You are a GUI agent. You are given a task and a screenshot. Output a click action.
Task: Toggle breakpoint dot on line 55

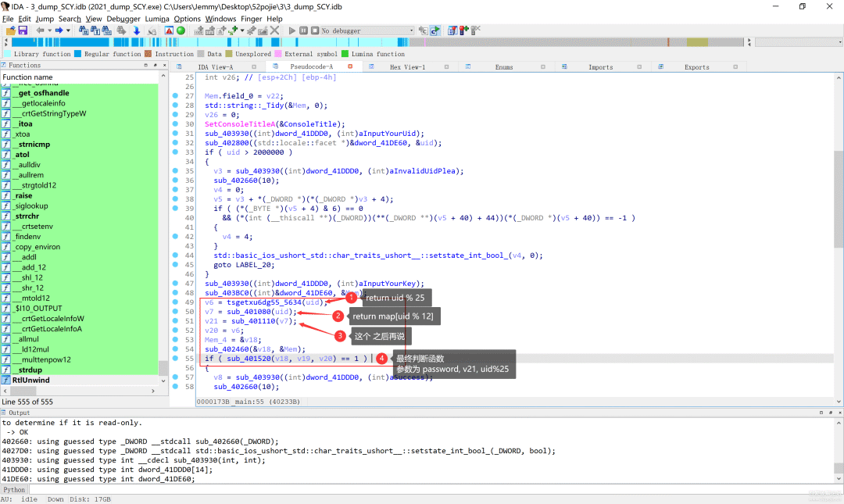[x=175, y=359]
